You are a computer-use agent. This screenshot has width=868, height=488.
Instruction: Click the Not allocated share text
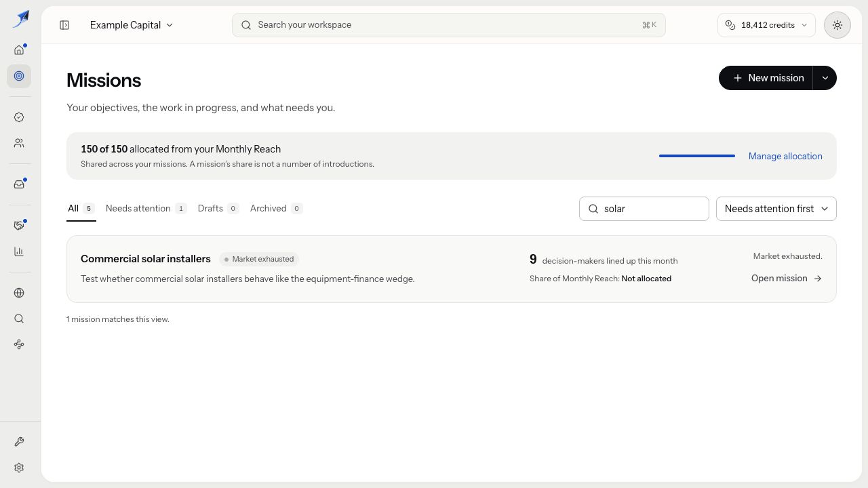tap(646, 279)
